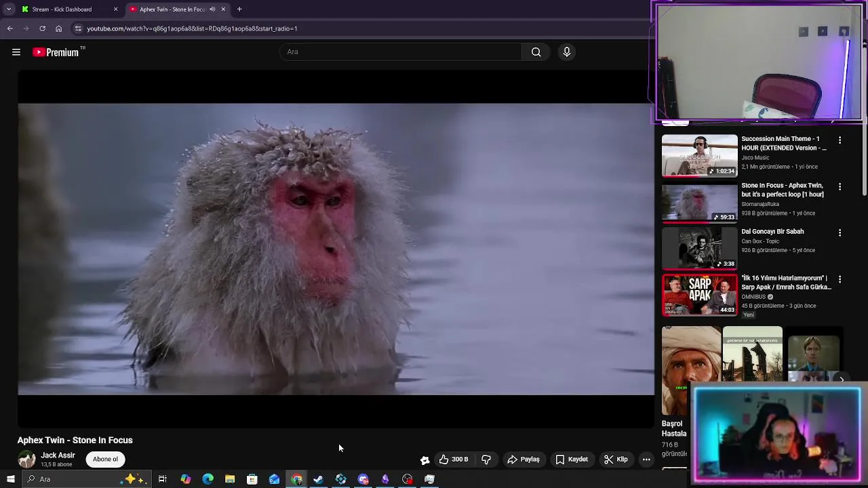Image resolution: width=868 pixels, height=488 pixels.
Task: Open the middle Shorts thumbnail
Action: [752, 355]
